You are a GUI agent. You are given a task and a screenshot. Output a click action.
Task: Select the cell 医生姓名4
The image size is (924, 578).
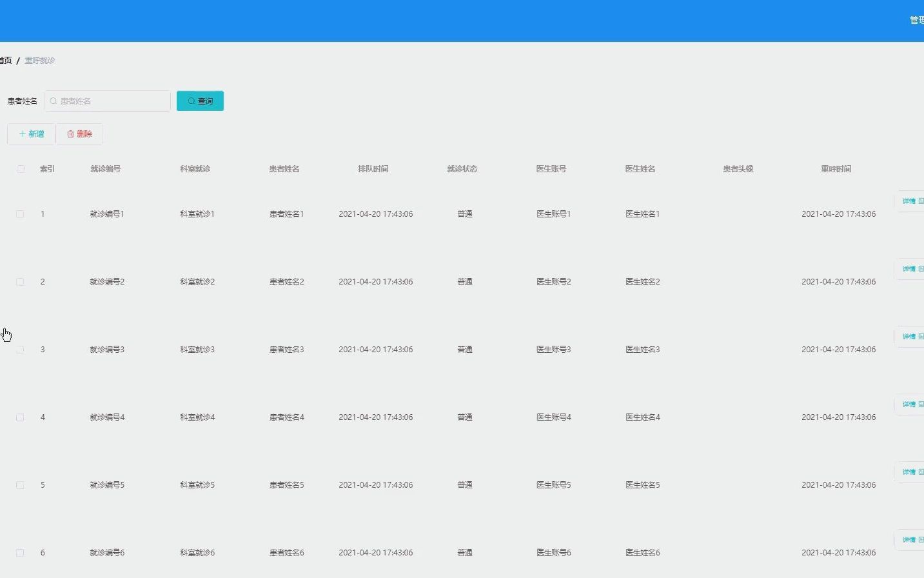coord(642,417)
